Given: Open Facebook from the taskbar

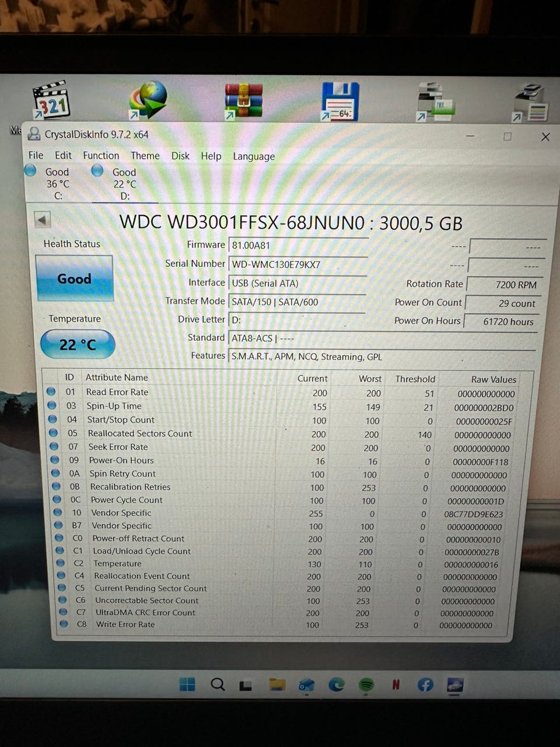Looking at the screenshot, I should 425,684.
